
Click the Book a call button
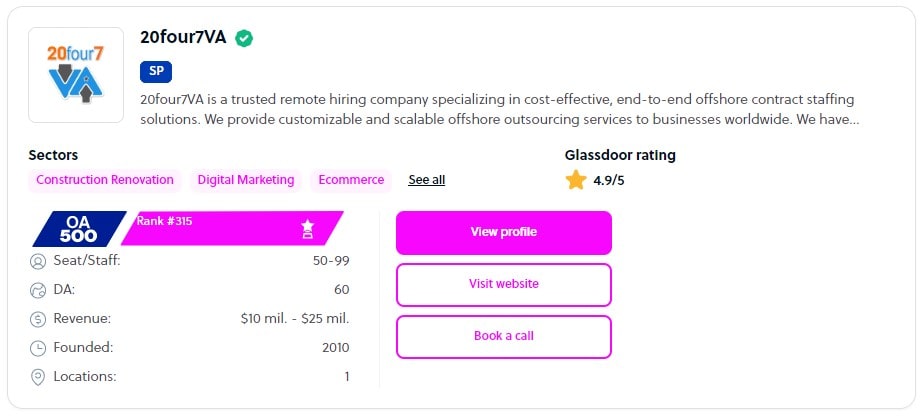pos(504,336)
